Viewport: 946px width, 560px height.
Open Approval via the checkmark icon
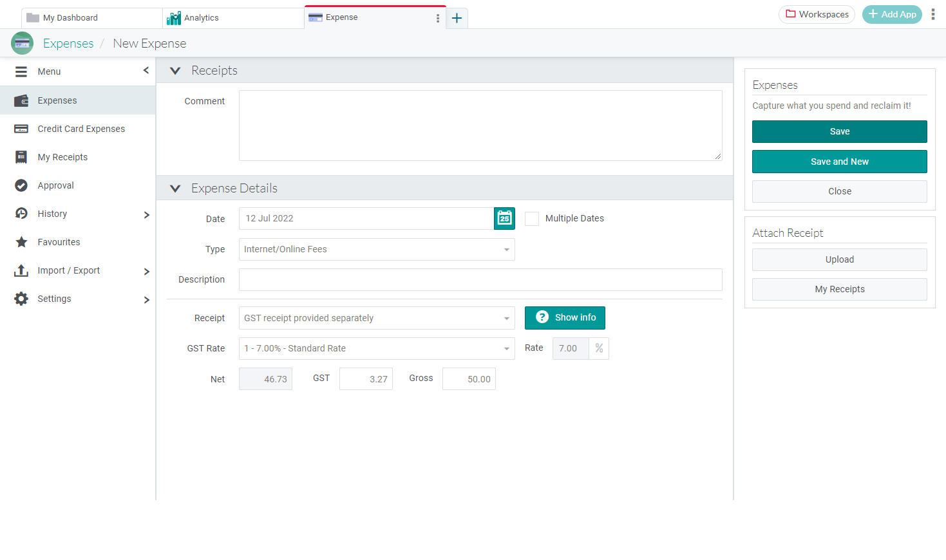21,185
